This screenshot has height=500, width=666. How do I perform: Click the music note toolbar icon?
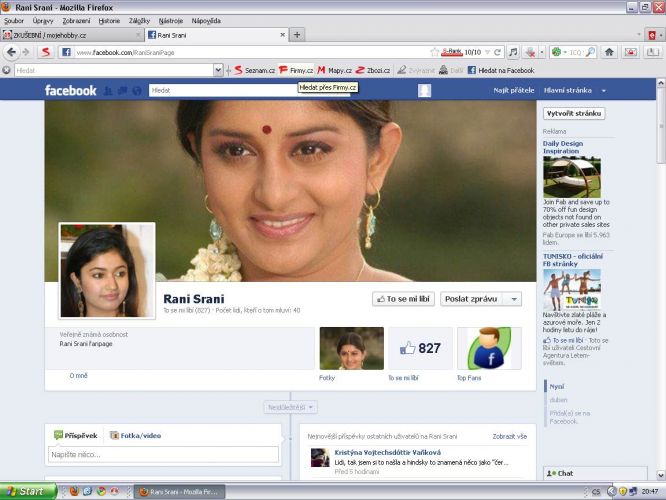coord(513,52)
